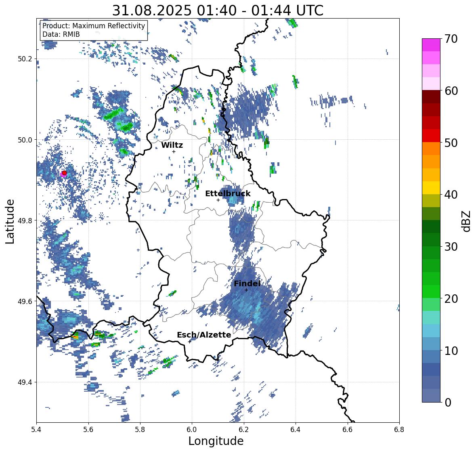Click longitude tick label 5.8
This screenshot has height=451, width=476.
(x=140, y=429)
